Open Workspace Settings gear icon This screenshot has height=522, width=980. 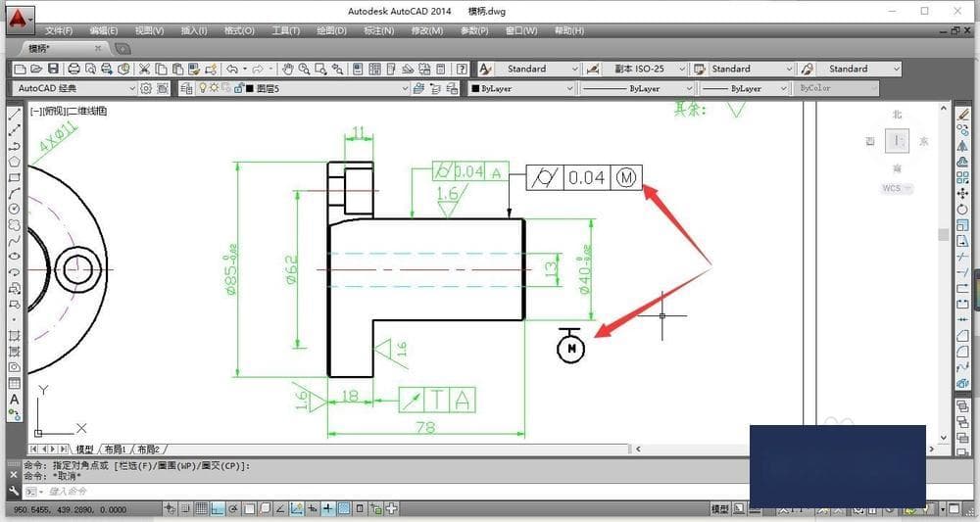tap(146, 89)
